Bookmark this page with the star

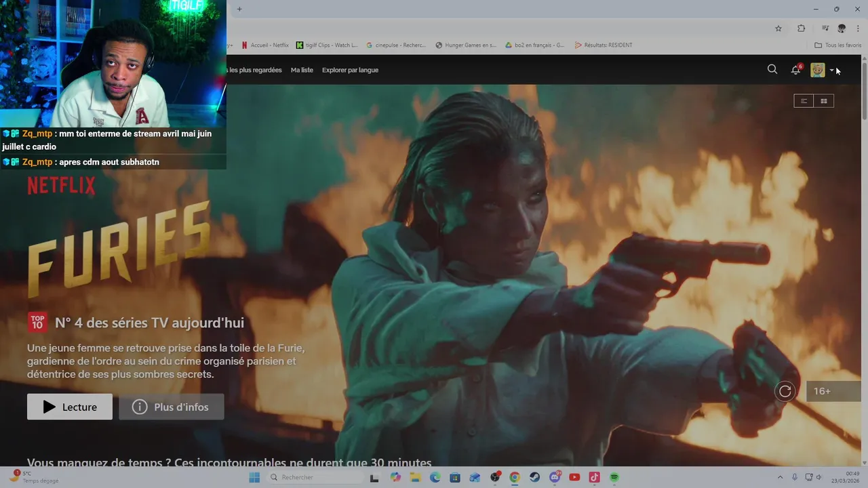coord(778,28)
